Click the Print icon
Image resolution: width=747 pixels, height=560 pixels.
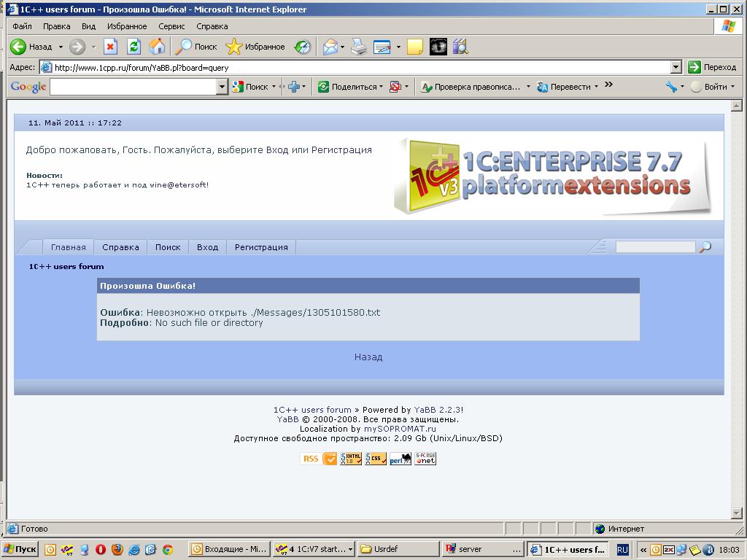[358, 47]
